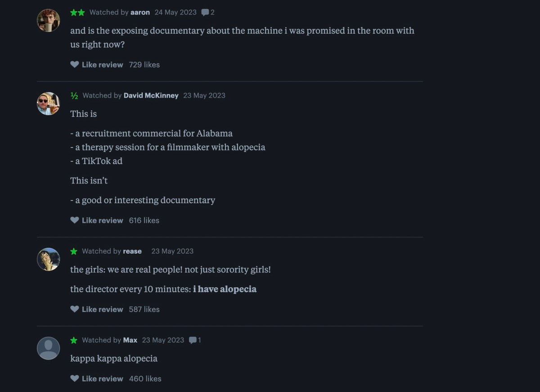The width and height of the screenshot is (540, 392).
Task: Click David McKinney's profile avatar
Action: click(48, 103)
